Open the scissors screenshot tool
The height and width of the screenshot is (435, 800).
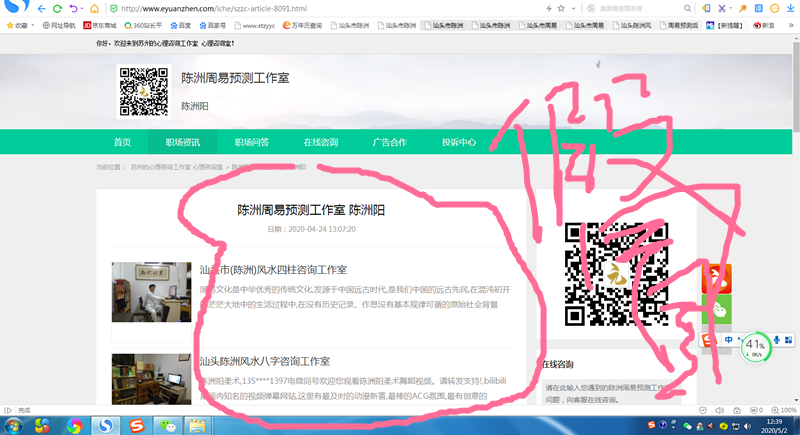(721, 9)
